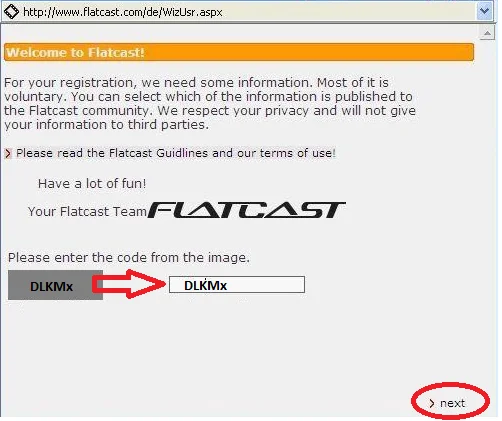Open the address bar dropdown arrow
The image size is (502, 421).
pos(484,12)
